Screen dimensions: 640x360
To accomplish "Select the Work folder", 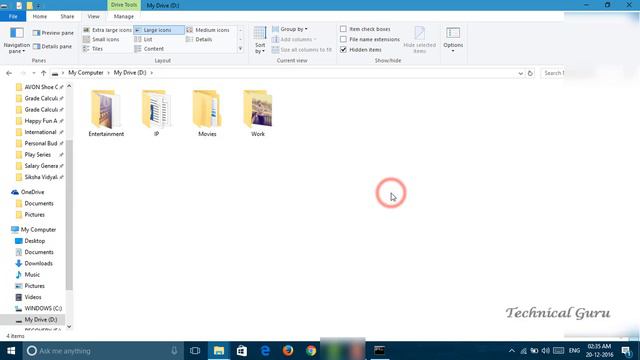I will [258, 113].
